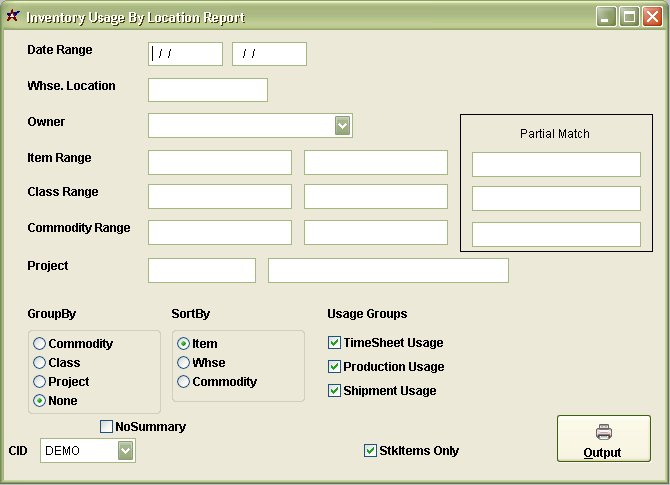
Task: Select SortBy Whse radio button
Action: [184, 363]
